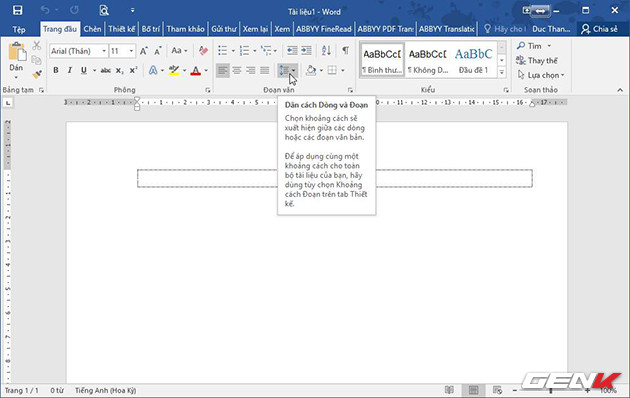Toggle paragraph marks display

click(x=345, y=51)
